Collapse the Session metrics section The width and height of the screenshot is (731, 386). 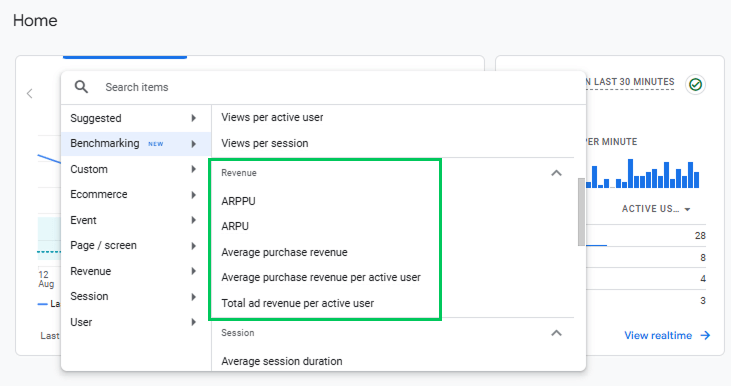[556, 333]
